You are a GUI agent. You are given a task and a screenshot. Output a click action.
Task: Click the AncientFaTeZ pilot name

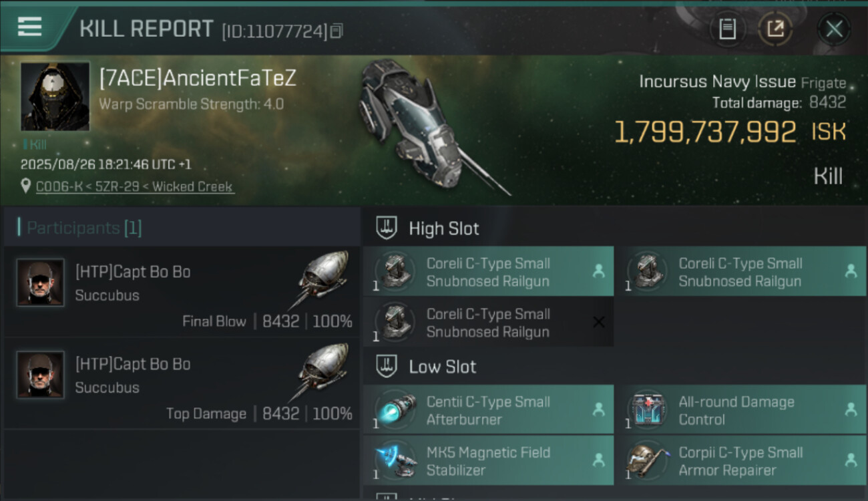coord(198,79)
